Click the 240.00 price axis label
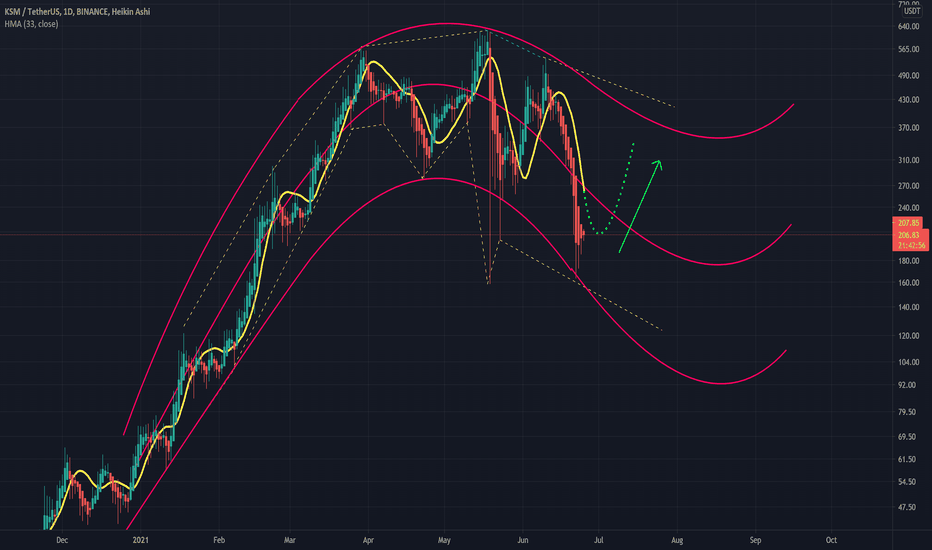The image size is (932, 550). pos(909,208)
